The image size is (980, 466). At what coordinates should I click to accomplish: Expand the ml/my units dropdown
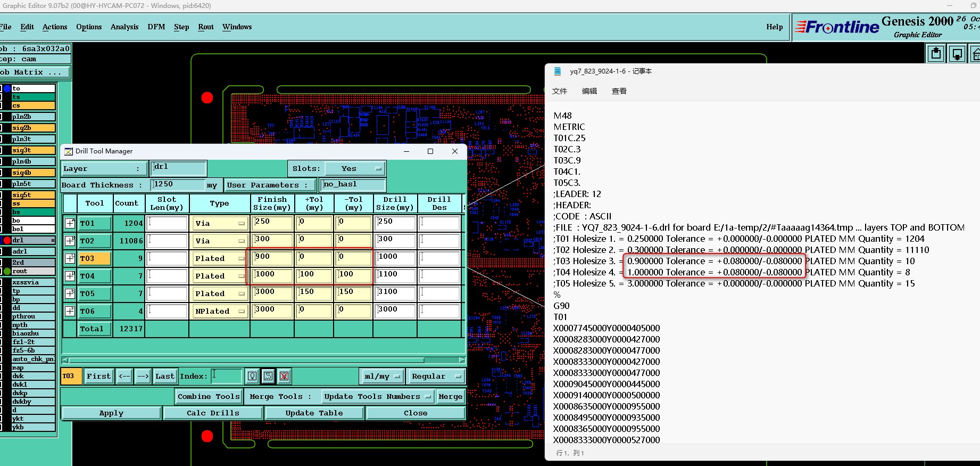(x=382, y=377)
